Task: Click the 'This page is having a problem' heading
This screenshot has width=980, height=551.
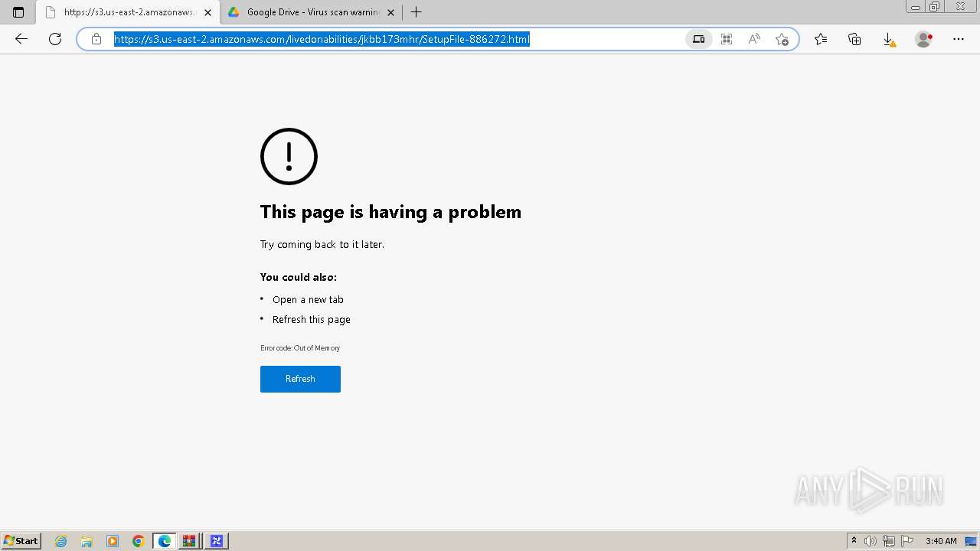Action: (390, 212)
